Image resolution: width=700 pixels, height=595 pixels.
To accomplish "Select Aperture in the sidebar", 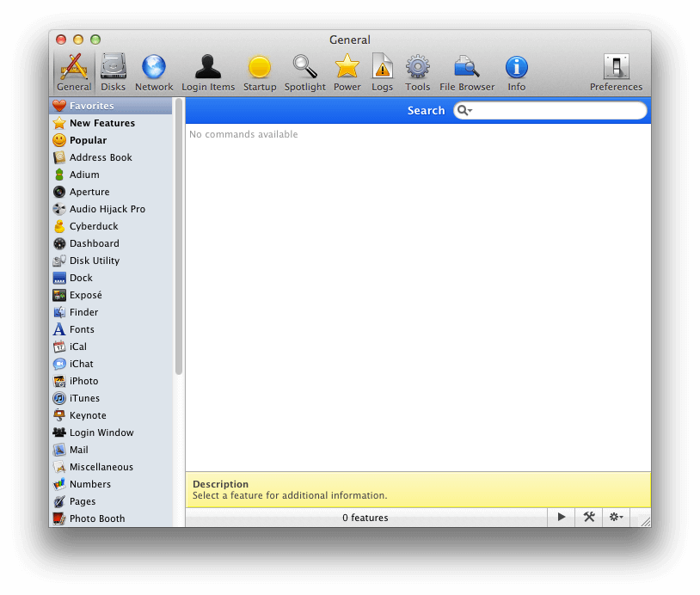I will coord(110,192).
